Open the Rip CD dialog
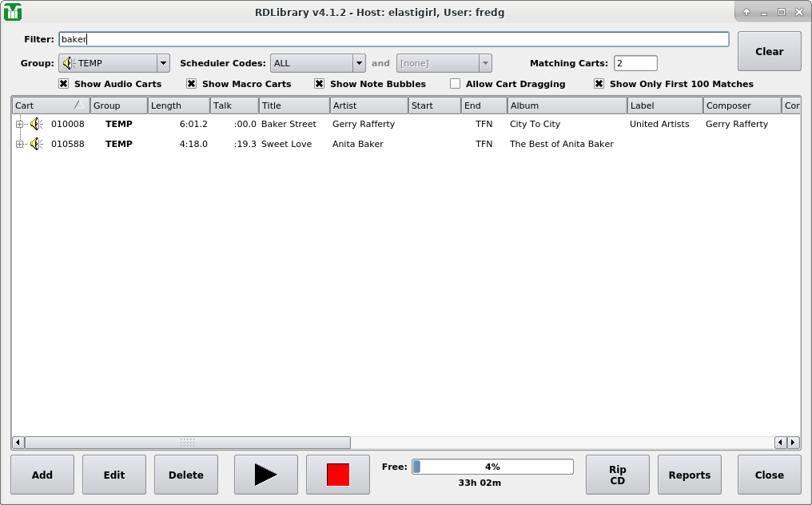812x505 pixels. pos(617,475)
